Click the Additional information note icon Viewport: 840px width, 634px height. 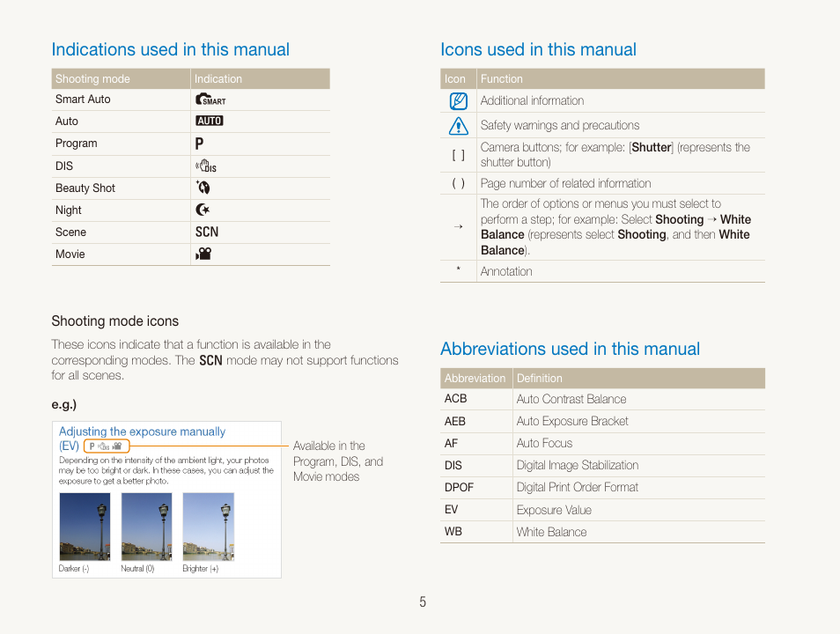click(x=459, y=100)
